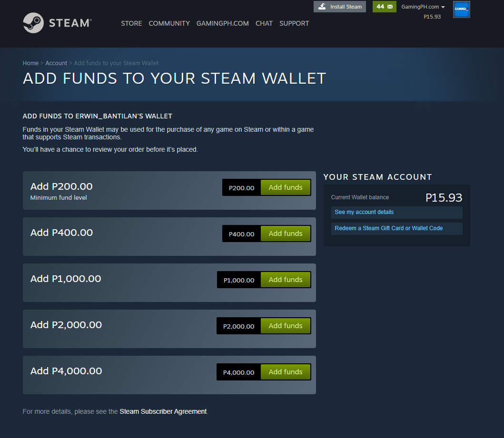The width and height of the screenshot is (504, 438).
Task: Open the STORE menu
Action: [x=131, y=23]
